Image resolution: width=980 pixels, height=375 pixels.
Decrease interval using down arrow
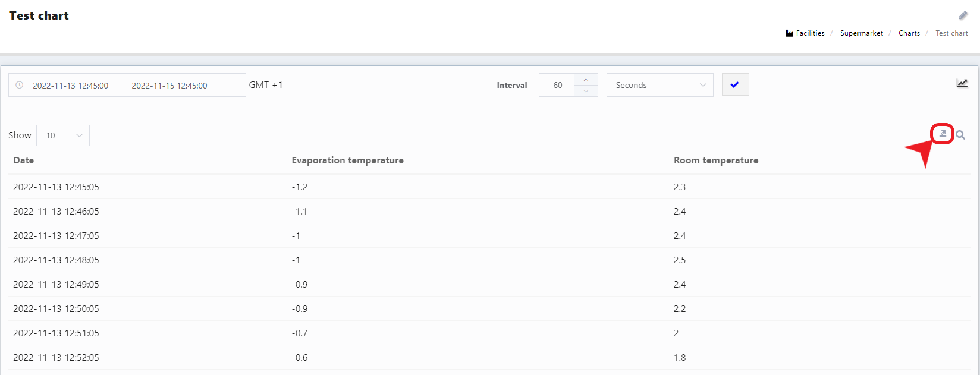pyautogui.click(x=586, y=91)
